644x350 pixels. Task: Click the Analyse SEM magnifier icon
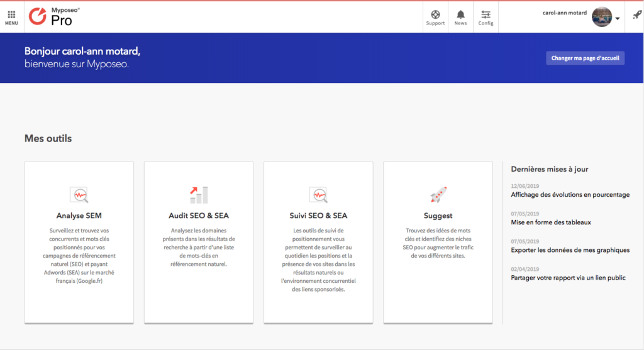click(79, 195)
